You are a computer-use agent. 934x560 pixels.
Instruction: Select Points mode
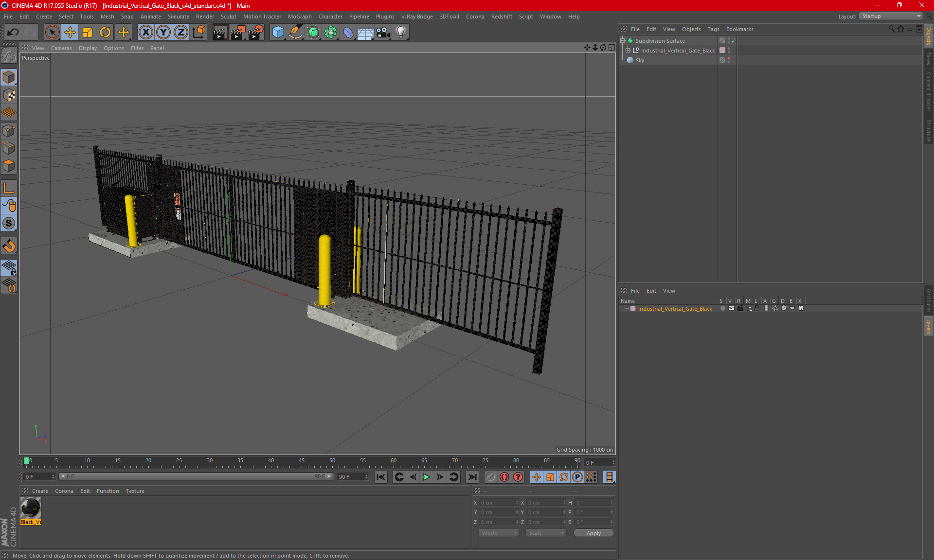[x=9, y=130]
